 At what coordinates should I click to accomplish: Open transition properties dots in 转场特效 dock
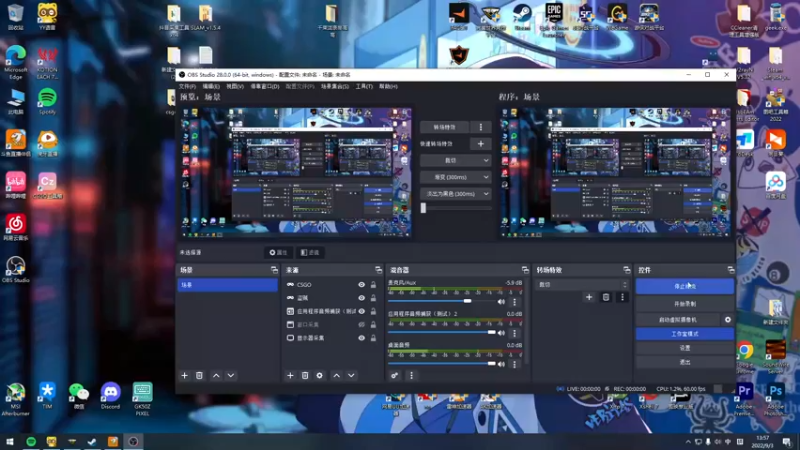click(x=622, y=297)
